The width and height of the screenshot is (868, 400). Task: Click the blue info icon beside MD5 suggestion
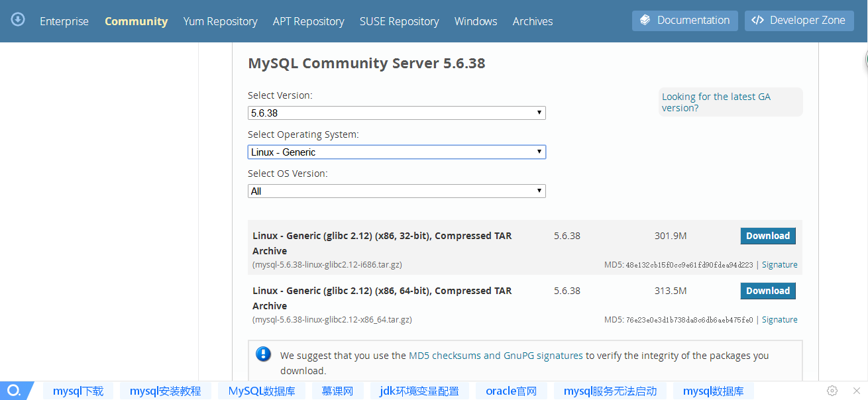[264, 354]
